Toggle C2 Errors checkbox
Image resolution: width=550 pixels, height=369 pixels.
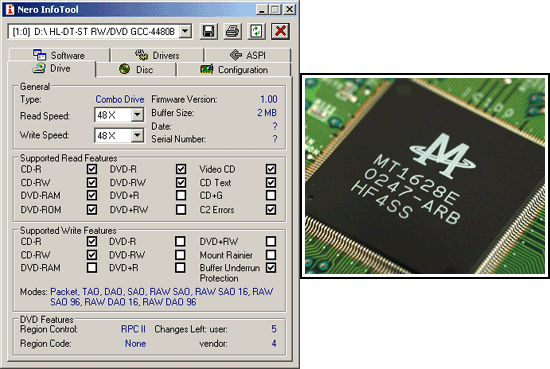tap(271, 210)
